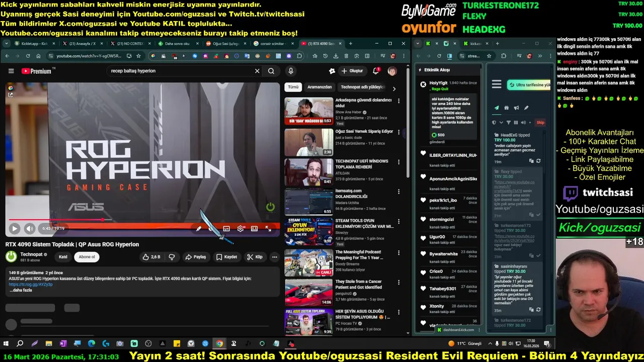Open the YouTube hamburger guide menu
Screen dimensions: 644x362
point(11,71)
